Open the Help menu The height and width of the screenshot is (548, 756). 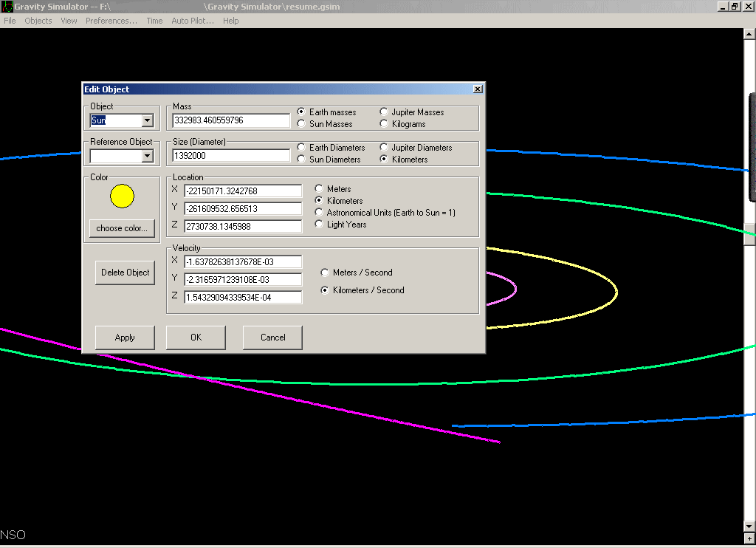click(x=230, y=21)
